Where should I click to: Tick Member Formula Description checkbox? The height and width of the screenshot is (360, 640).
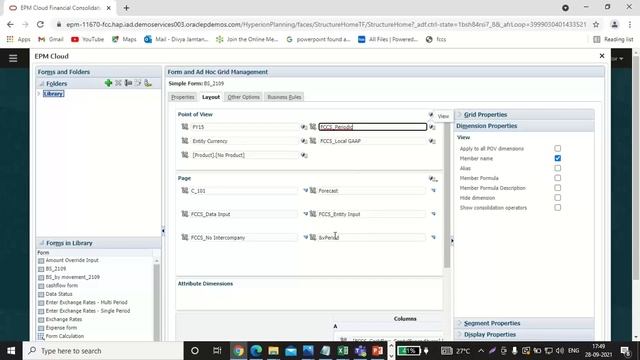coord(558,188)
